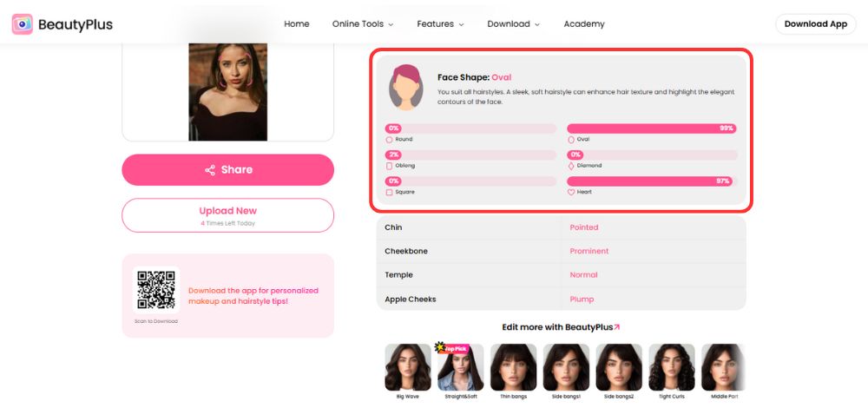Click the Oblong face shape icon
868x408 pixels.
[389, 165]
